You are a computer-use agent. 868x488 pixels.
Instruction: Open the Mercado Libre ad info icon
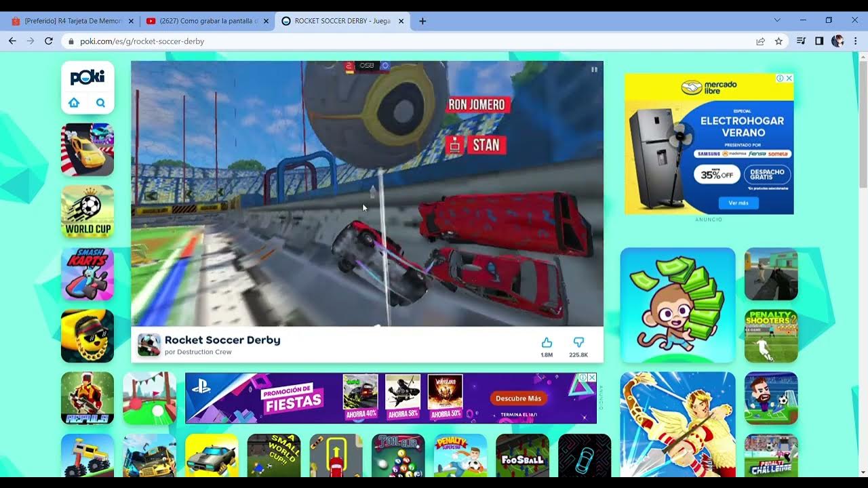(x=780, y=78)
